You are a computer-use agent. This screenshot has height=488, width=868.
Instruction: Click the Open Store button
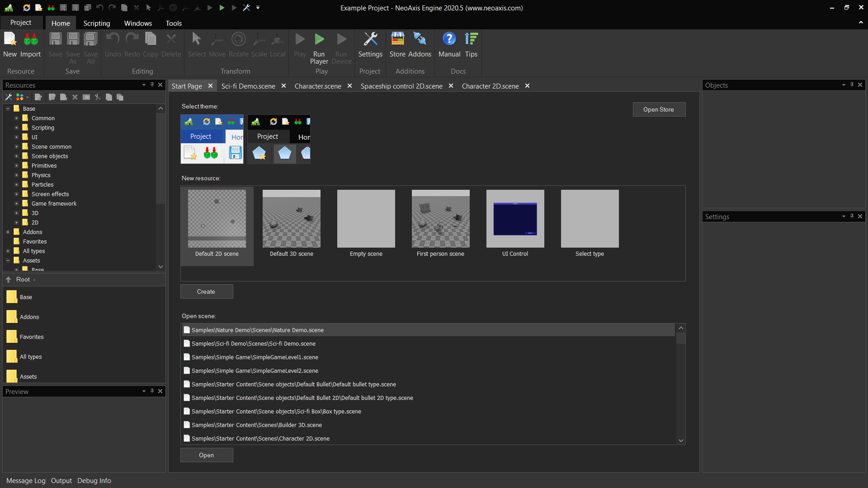[x=659, y=109]
